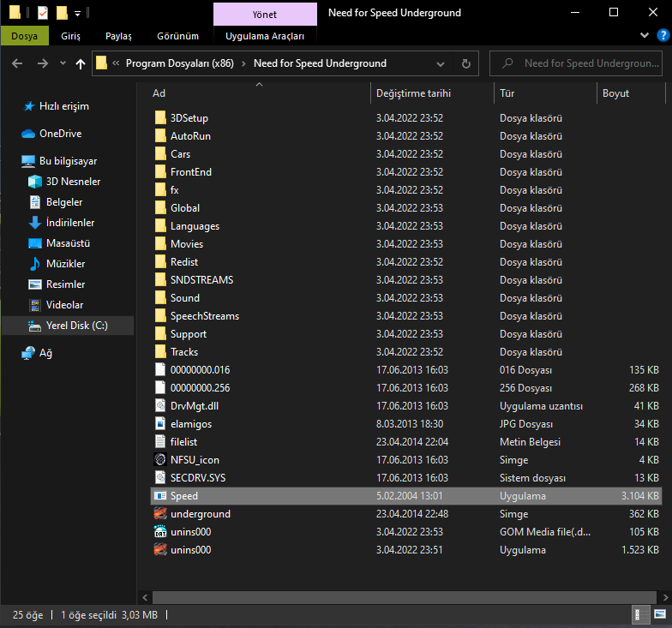This screenshot has height=628, width=672.
Task: Sort by Tür column header
Action: (x=545, y=93)
